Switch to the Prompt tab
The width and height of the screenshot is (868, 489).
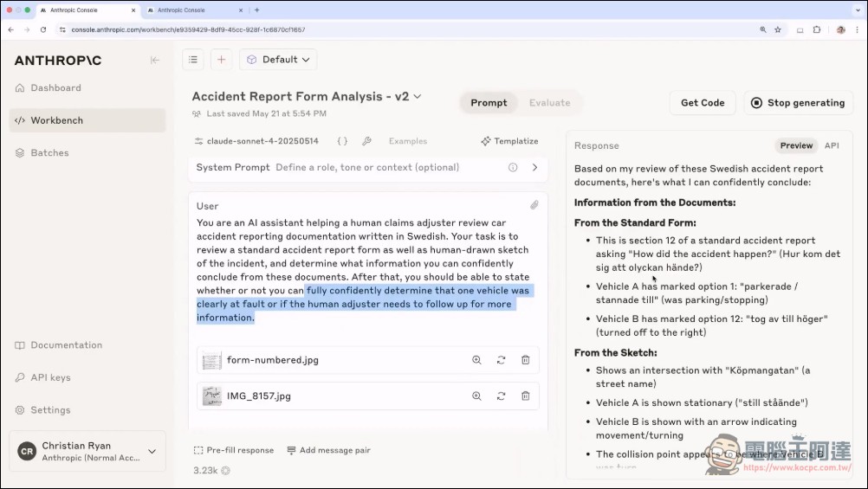(489, 103)
